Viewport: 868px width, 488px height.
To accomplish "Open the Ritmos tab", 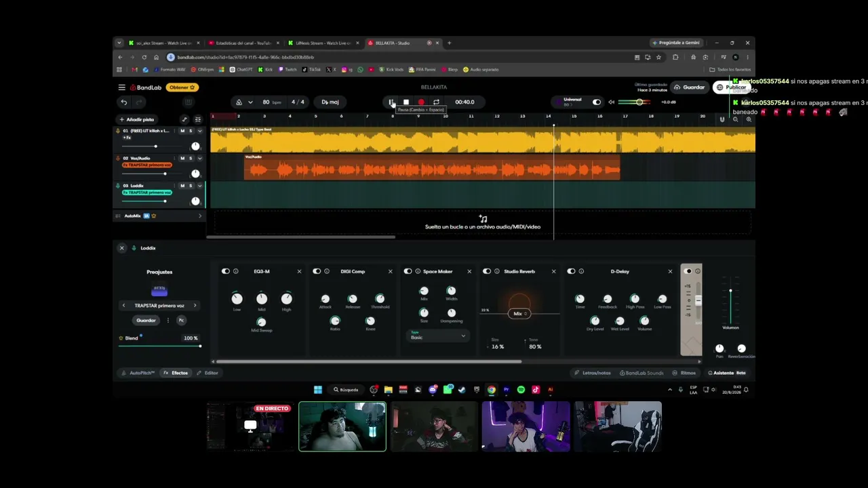I will (684, 373).
